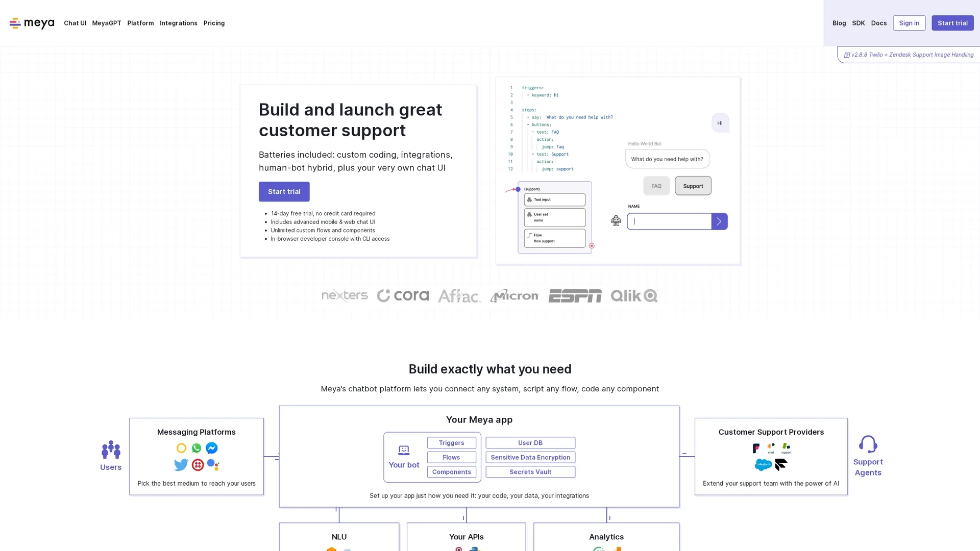Click the Users people icon

click(x=111, y=450)
